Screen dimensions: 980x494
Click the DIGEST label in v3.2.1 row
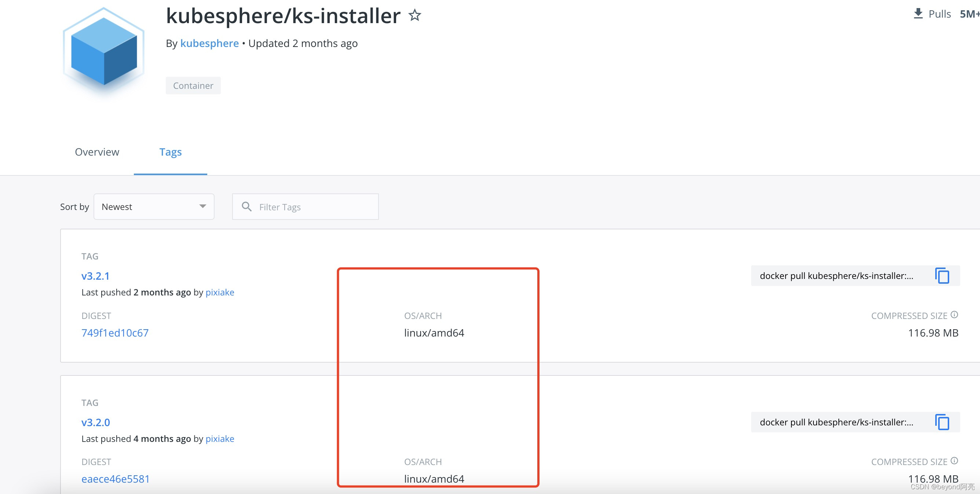(x=96, y=316)
